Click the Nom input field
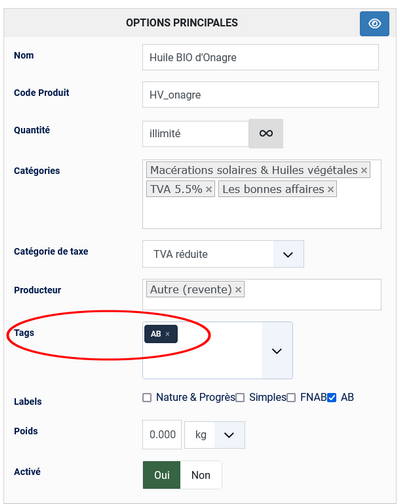Screen dimensions: 400x504 pos(260,57)
